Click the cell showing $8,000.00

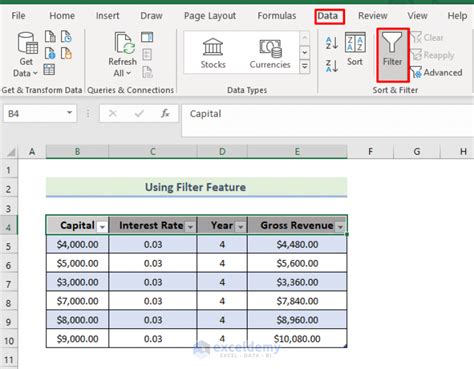(x=77, y=320)
